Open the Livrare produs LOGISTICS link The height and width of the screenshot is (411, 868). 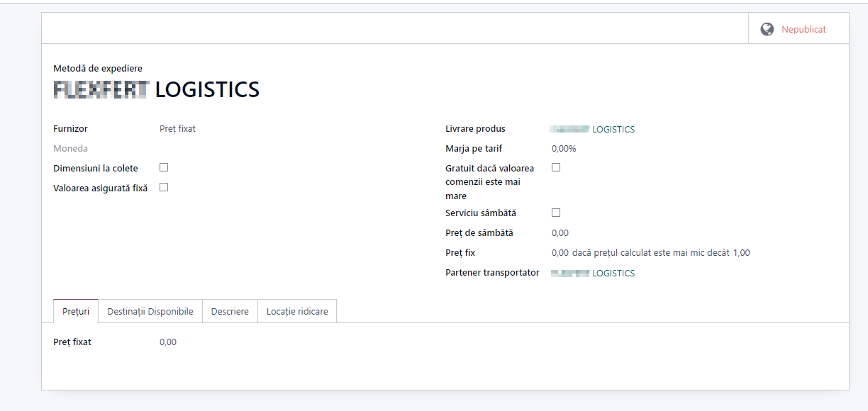click(593, 129)
